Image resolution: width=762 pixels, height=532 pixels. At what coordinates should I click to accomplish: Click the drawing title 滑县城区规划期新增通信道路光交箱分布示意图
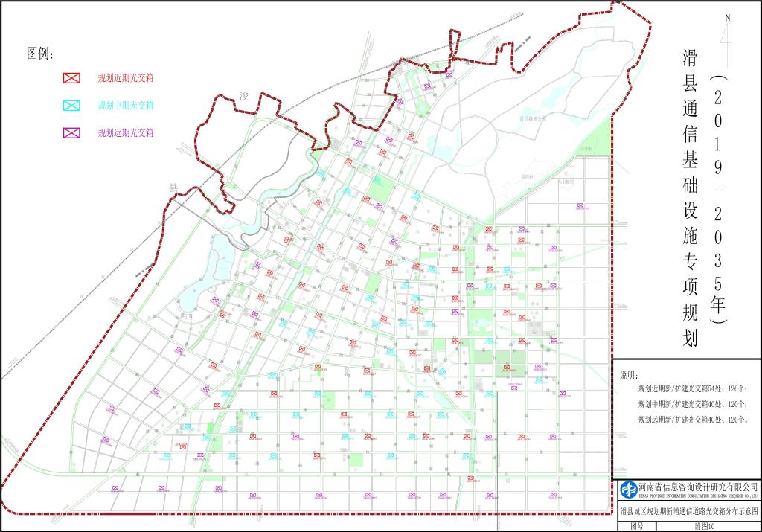click(689, 511)
